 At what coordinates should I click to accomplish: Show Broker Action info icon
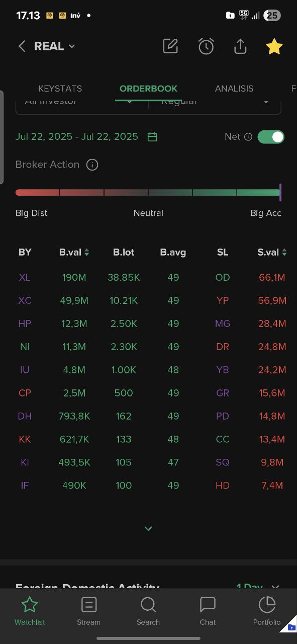pyautogui.click(x=92, y=165)
